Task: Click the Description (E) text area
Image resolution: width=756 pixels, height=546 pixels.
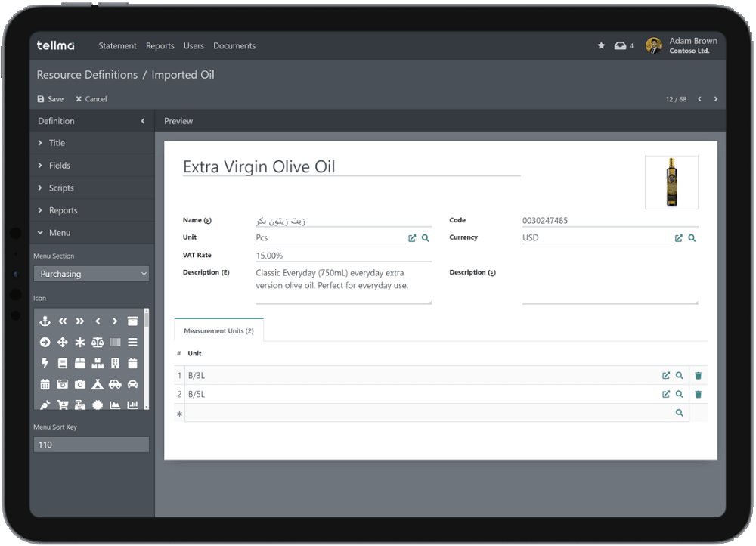Action: click(343, 286)
